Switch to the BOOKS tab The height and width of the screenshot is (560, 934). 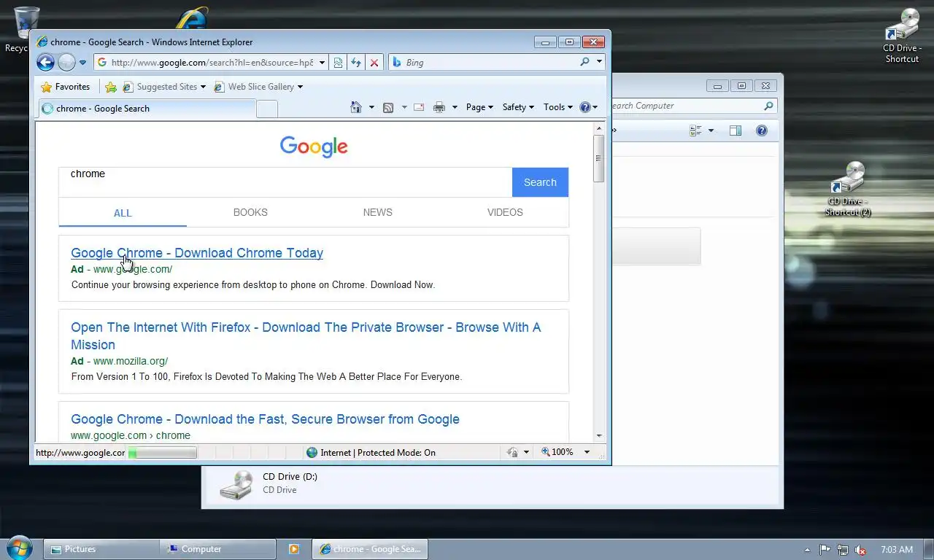(x=250, y=212)
